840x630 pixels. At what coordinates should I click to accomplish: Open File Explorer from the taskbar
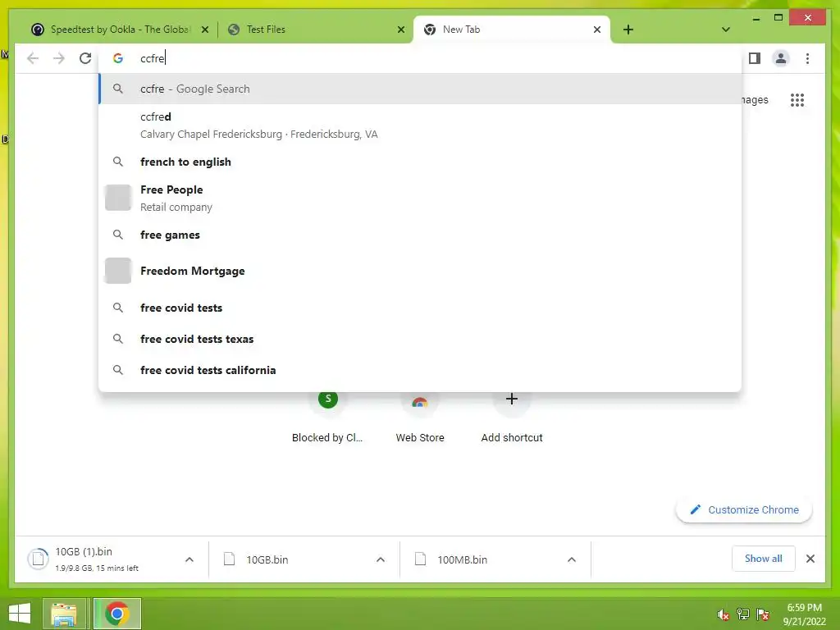point(64,614)
